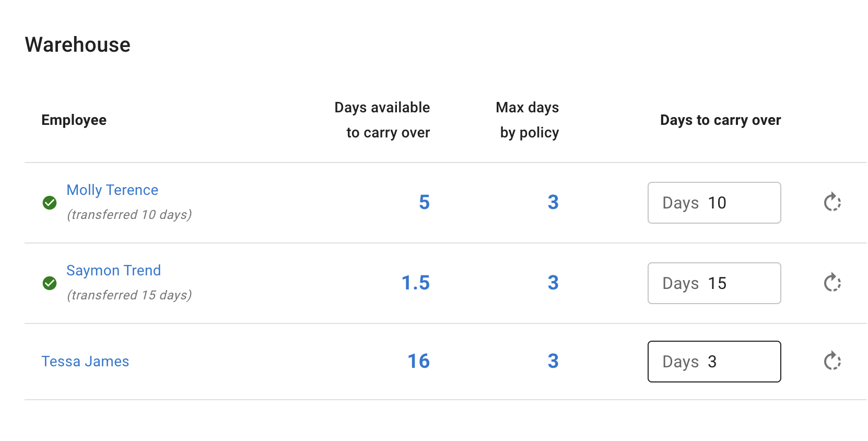Select the Days field showing 15 for Saymon Trend
This screenshot has height=441, width=868.
(x=714, y=283)
